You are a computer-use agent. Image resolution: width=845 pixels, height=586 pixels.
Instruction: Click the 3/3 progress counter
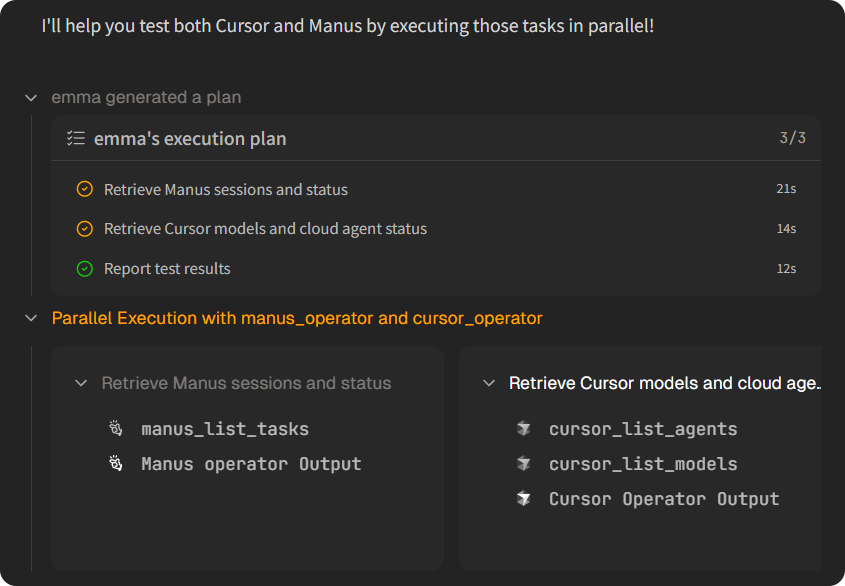coord(792,138)
